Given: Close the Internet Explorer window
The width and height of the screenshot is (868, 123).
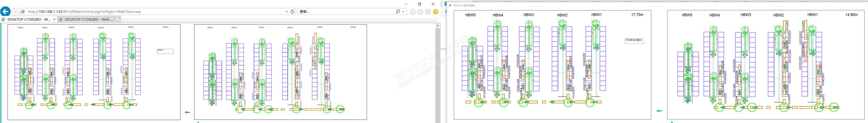Looking at the screenshot, I should pos(433,4).
